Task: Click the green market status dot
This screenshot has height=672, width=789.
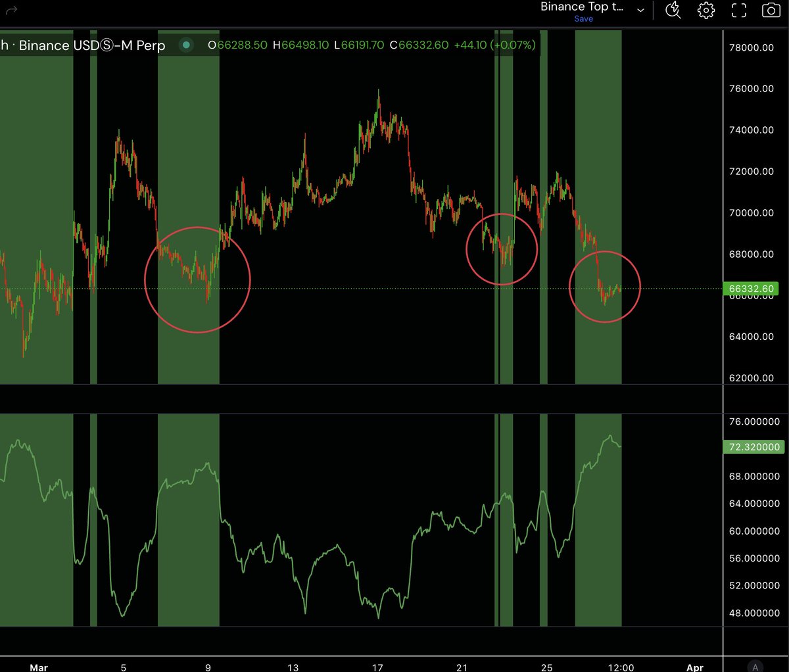Action: tap(187, 45)
